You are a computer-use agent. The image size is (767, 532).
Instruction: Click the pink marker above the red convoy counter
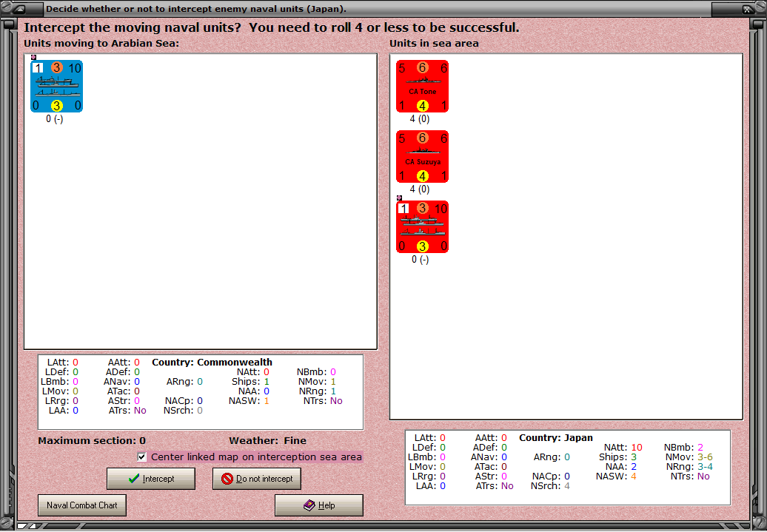click(x=399, y=198)
